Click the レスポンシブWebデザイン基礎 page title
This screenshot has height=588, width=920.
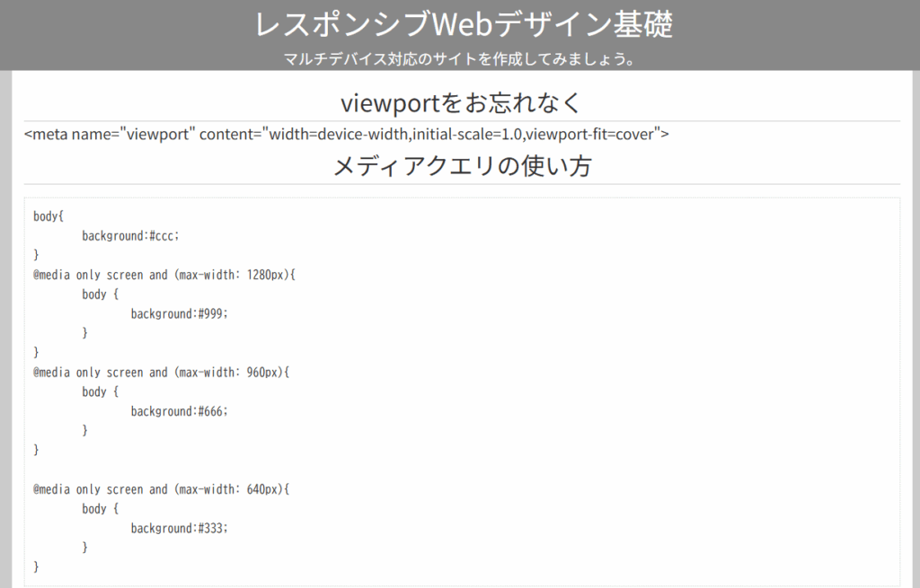(x=464, y=25)
